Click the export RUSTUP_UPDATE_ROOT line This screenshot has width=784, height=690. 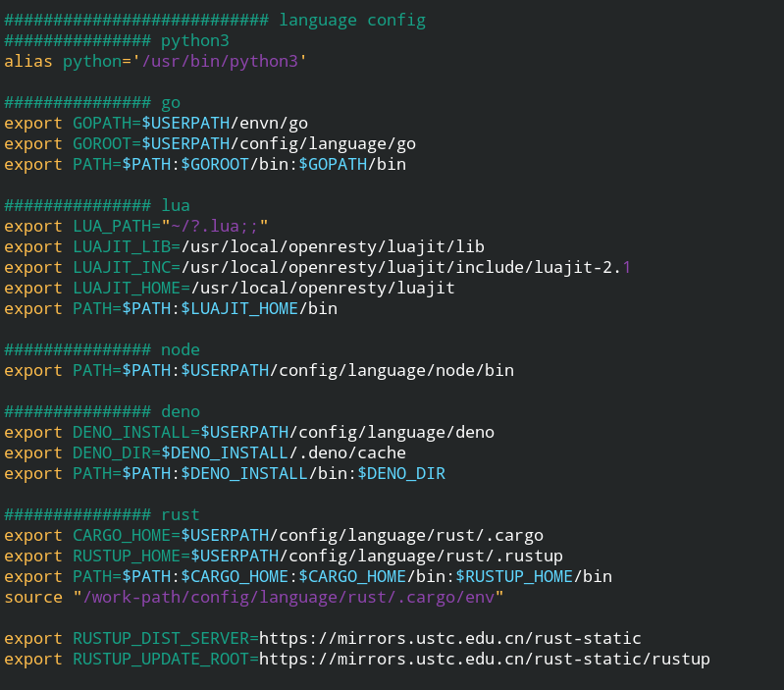click(357, 659)
